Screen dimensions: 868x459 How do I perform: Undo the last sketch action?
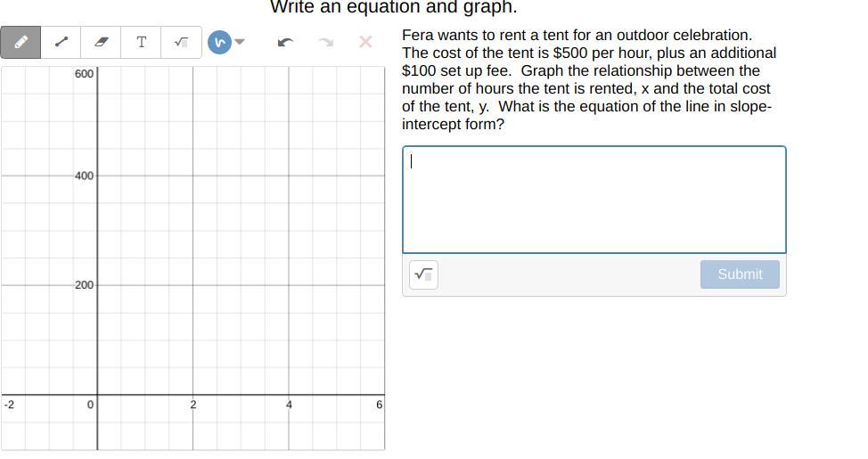[x=285, y=42]
